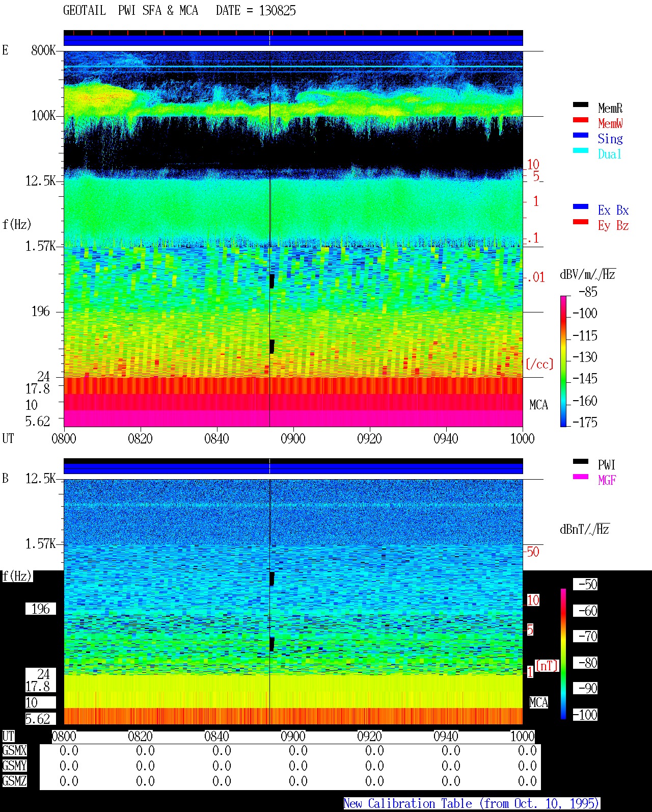Open the New Calibration Table link
The width and height of the screenshot is (652, 812).
(472, 804)
